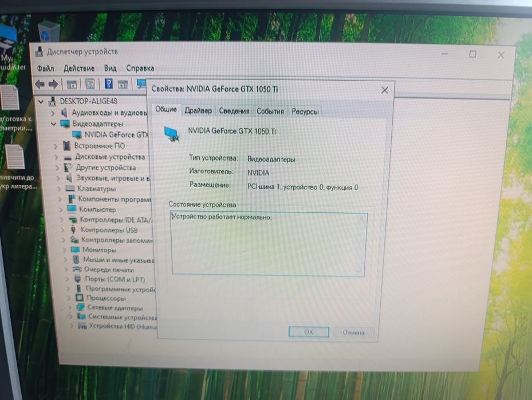Click the Help question-mark toolbar icon

pos(109,84)
